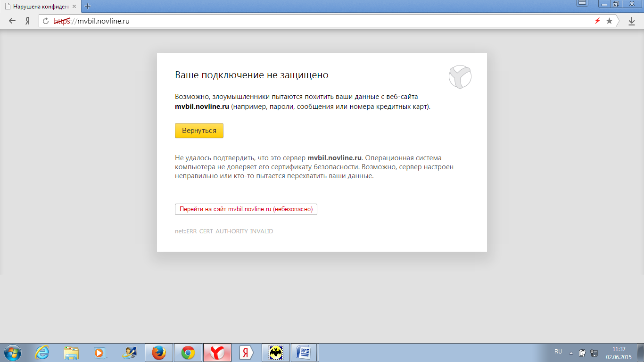Switch to Firefox on the taskbar
Screen dimensions: 644x362
[159, 353]
